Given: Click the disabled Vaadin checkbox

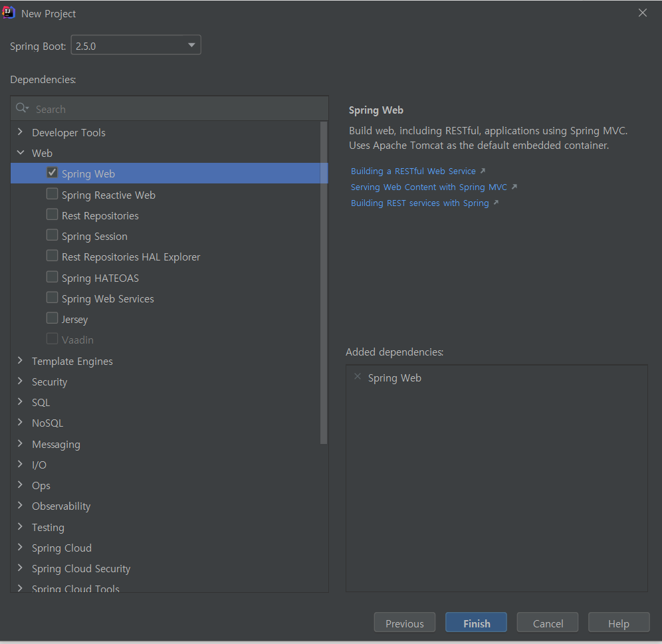Looking at the screenshot, I should tap(52, 339).
